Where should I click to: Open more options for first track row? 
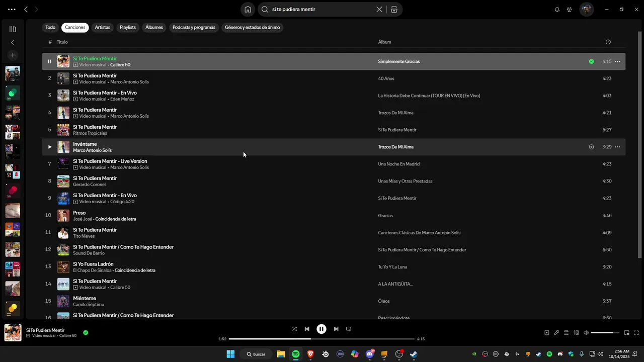tap(617, 61)
